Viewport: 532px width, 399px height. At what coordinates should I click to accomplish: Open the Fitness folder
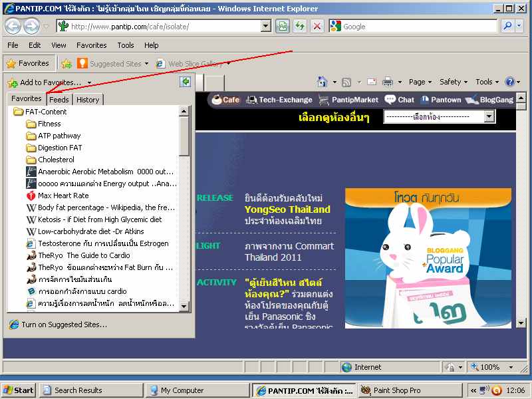click(x=43, y=124)
